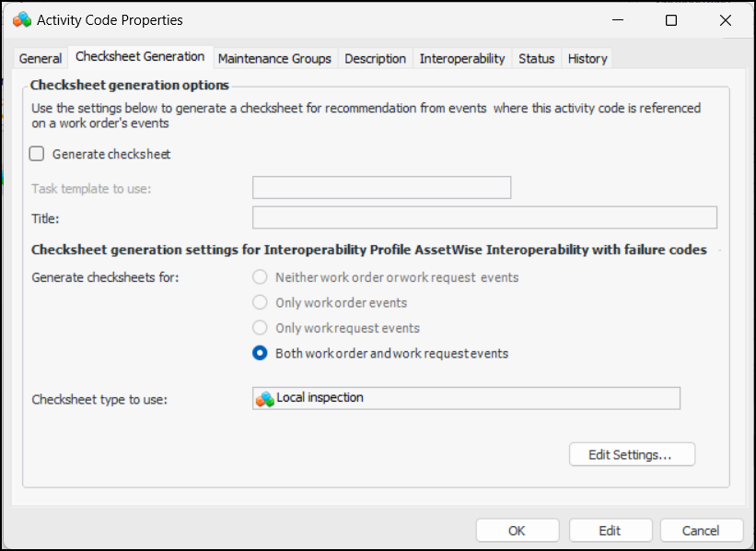Screen dimensions: 756x551
Task: Click the Edit button
Action: [610, 531]
